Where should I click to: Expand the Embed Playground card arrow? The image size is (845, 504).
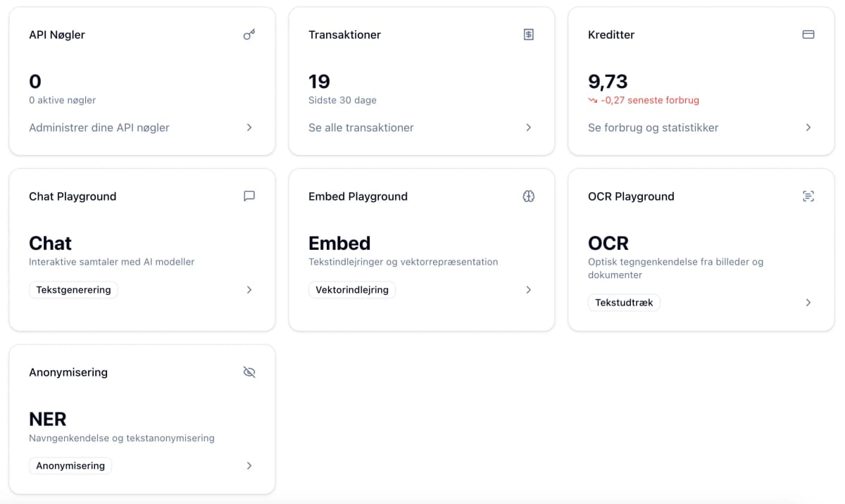click(x=529, y=289)
